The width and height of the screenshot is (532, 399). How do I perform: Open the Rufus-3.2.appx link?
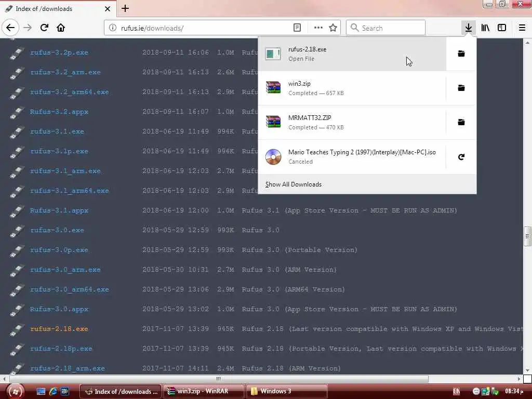click(59, 112)
